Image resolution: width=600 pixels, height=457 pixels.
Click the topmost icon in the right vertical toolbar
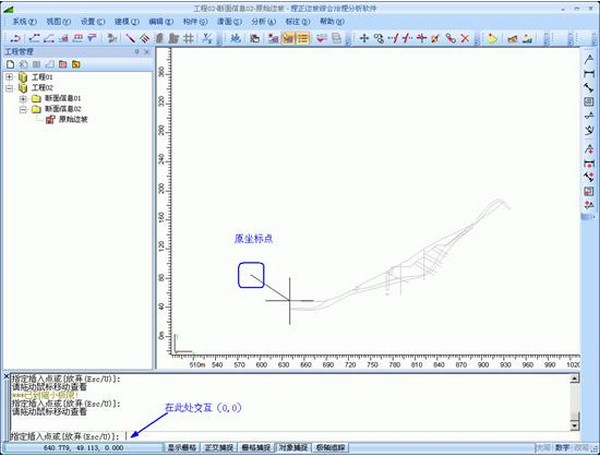coord(589,57)
